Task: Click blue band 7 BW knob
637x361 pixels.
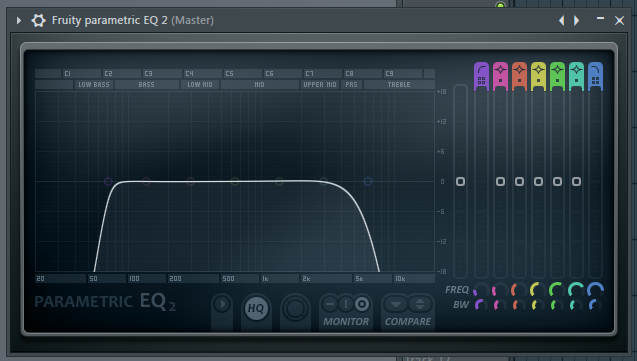Action: point(596,305)
